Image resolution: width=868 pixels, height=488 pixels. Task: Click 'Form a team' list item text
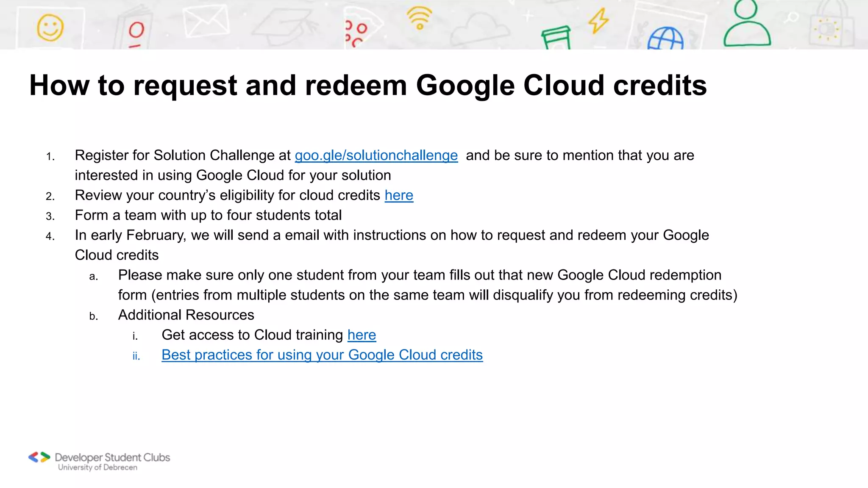[x=208, y=215]
